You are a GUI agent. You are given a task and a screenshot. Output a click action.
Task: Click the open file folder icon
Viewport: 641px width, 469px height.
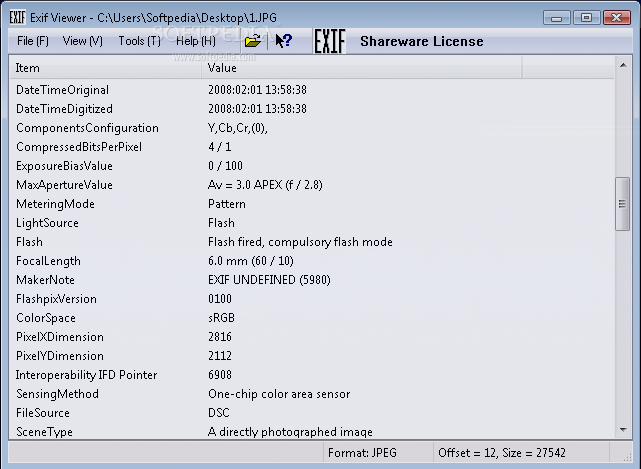pyautogui.click(x=253, y=41)
